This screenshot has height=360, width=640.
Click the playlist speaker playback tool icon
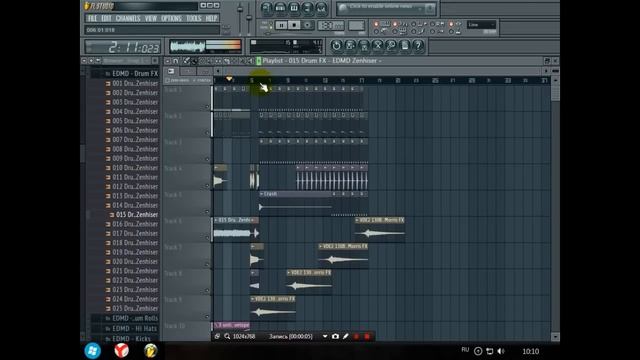point(251,61)
